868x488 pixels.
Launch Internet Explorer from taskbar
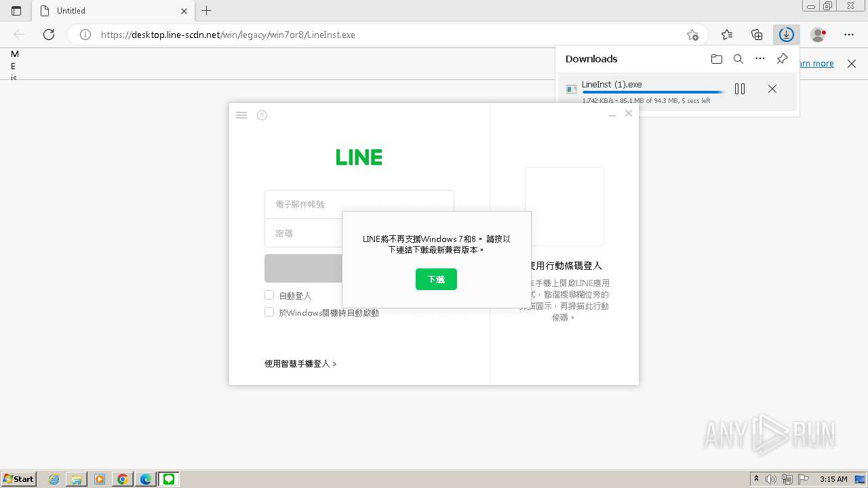(x=54, y=479)
